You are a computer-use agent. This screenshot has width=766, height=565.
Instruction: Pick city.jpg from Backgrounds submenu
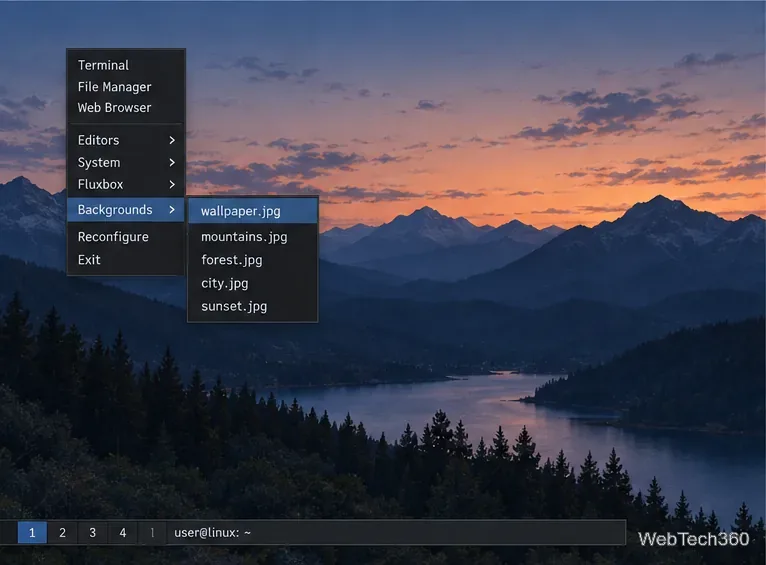point(253,283)
